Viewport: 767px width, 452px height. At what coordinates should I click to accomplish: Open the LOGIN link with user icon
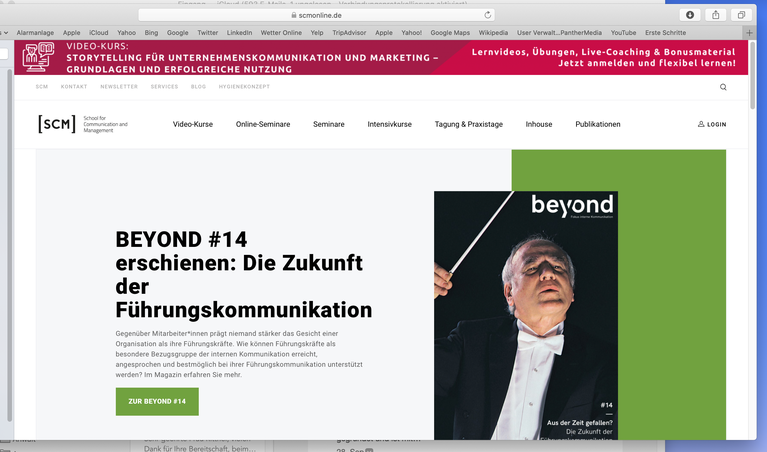click(x=712, y=124)
